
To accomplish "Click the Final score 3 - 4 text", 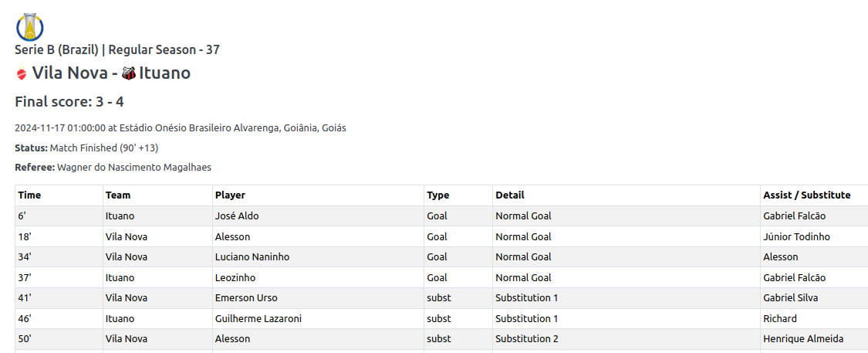I will point(69,102).
